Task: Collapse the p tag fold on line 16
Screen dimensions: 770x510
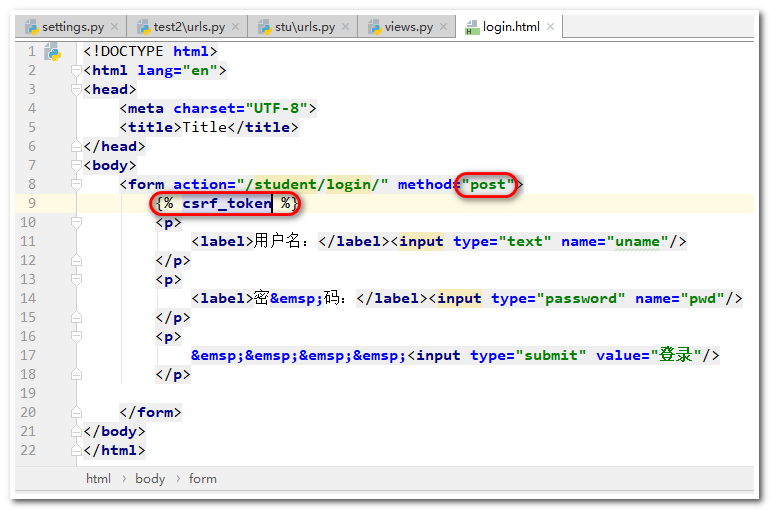Action: pyautogui.click(x=76, y=336)
